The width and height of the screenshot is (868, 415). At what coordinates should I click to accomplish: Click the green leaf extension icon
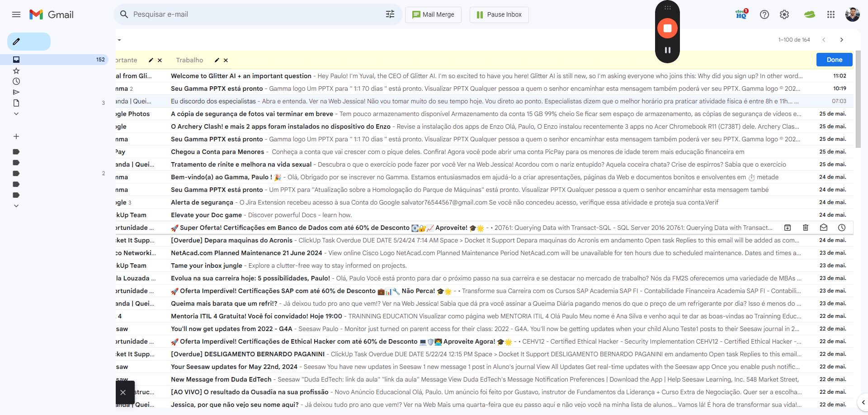click(809, 14)
